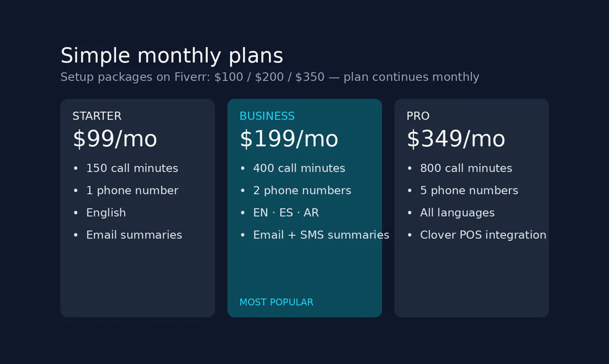Click Email + SMS summaries feature

click(321, 235)
